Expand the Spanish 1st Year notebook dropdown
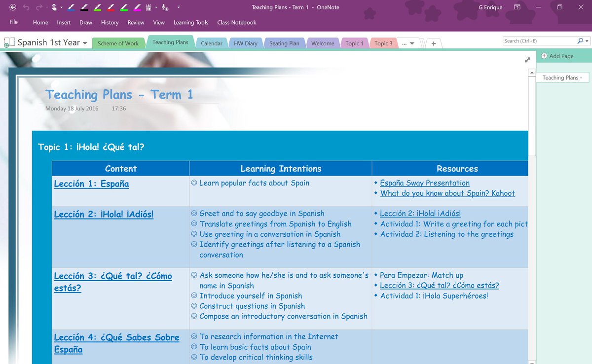This screenshot has height=364, width=592. coord(85,43)
